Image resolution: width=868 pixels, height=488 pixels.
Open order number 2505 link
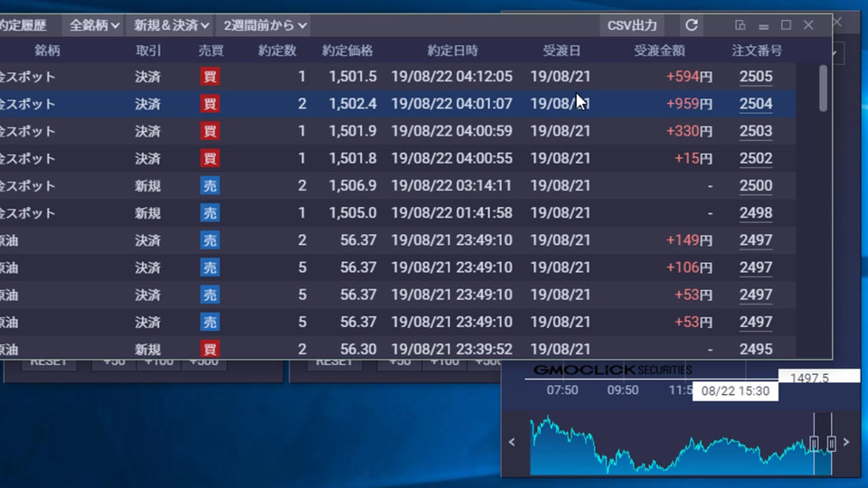click(756, 76)
